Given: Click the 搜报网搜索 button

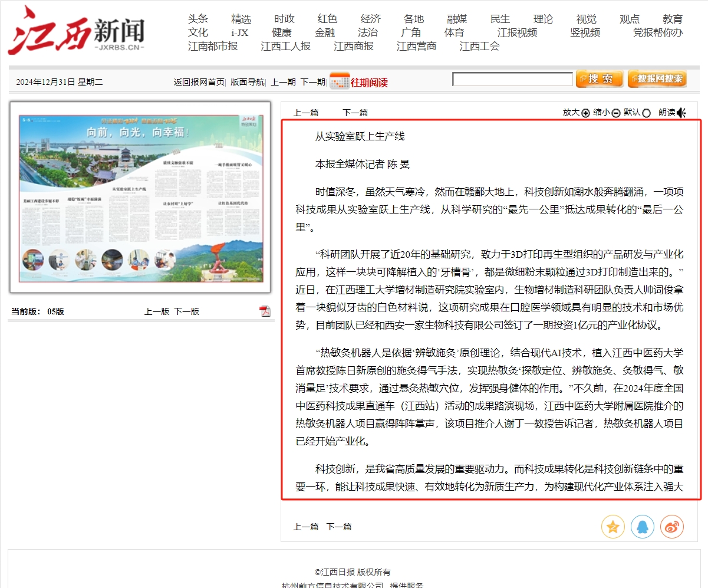Looking at the screenshot, I should 657,78.
